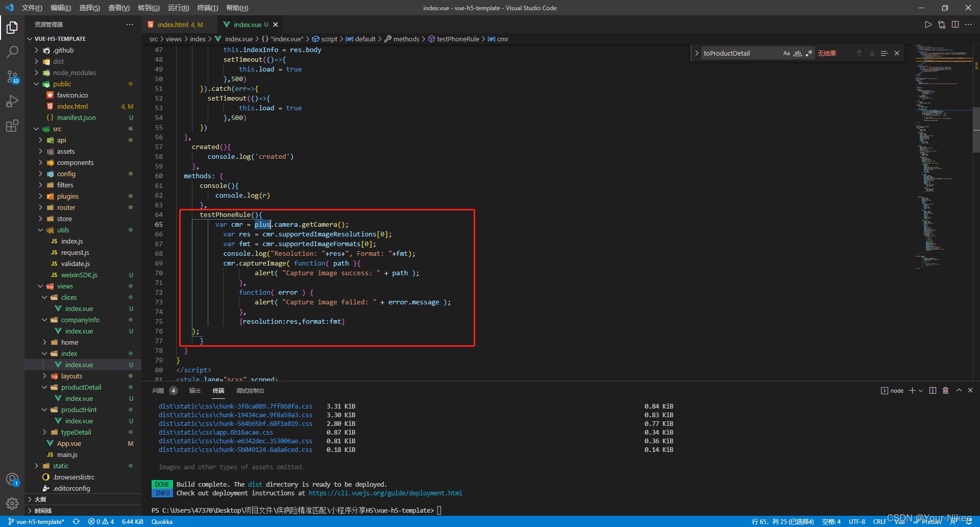The height and width of the screenshot is (527, 980).
Task: Open the Search view in activity bar
Action: click(12, 52)
